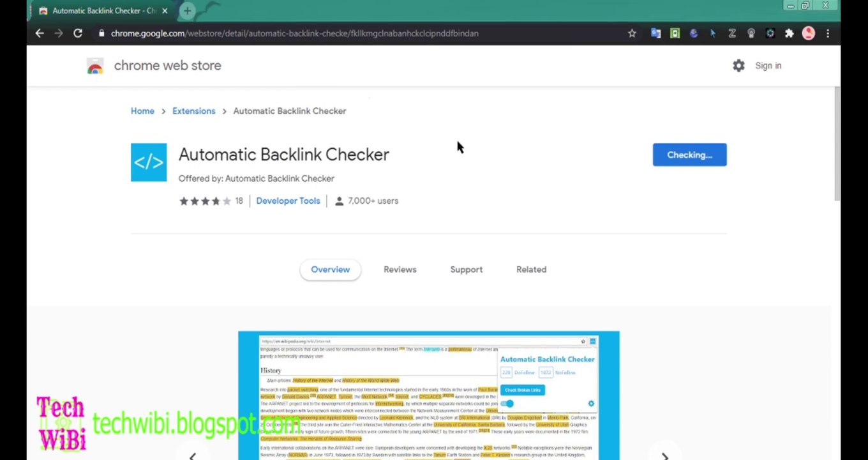Open the grey keyhole extension icon

click(x=751, y=33)
